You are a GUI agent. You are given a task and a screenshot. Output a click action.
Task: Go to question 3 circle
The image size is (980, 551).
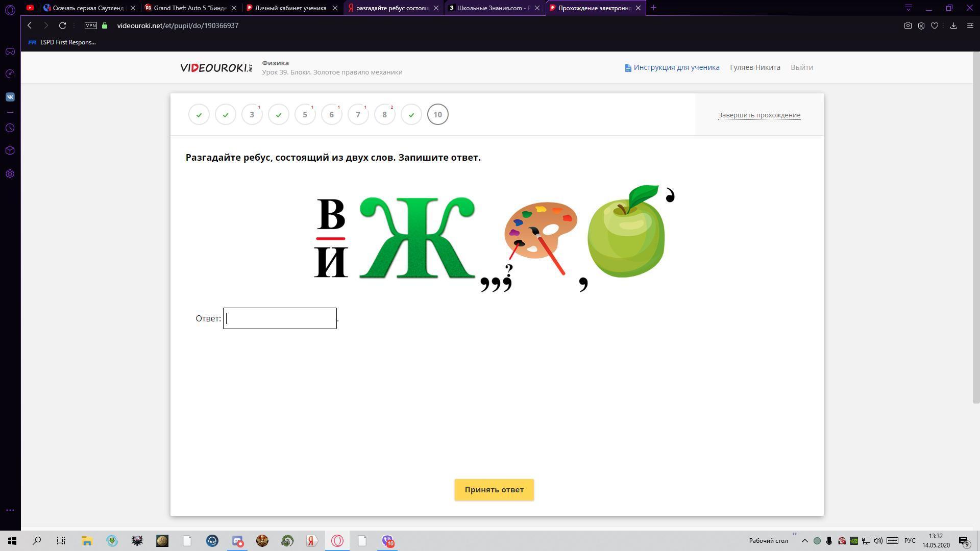click(x=252, y=114)
